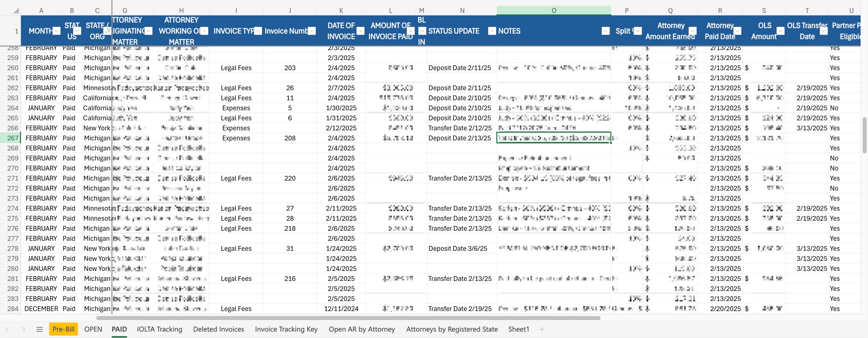Click the horizontal scrollbar thumb
This screenshot has height=338, width=868.
point(348,318)
